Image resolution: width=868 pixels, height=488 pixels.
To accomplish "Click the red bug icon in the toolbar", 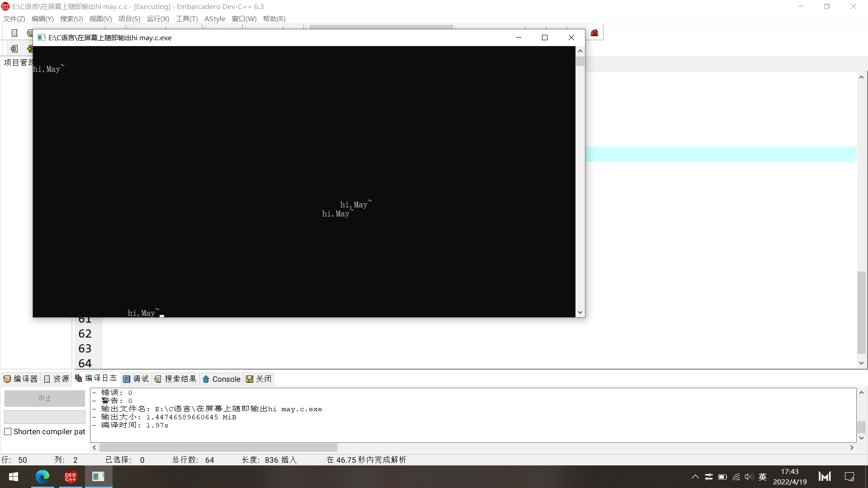I will 594,33.
